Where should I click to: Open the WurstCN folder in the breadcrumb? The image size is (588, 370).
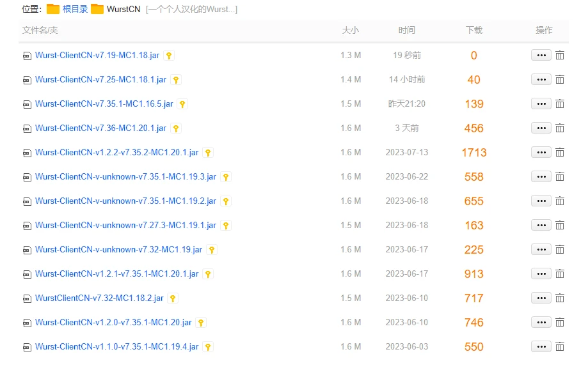(x=123, y=9)
